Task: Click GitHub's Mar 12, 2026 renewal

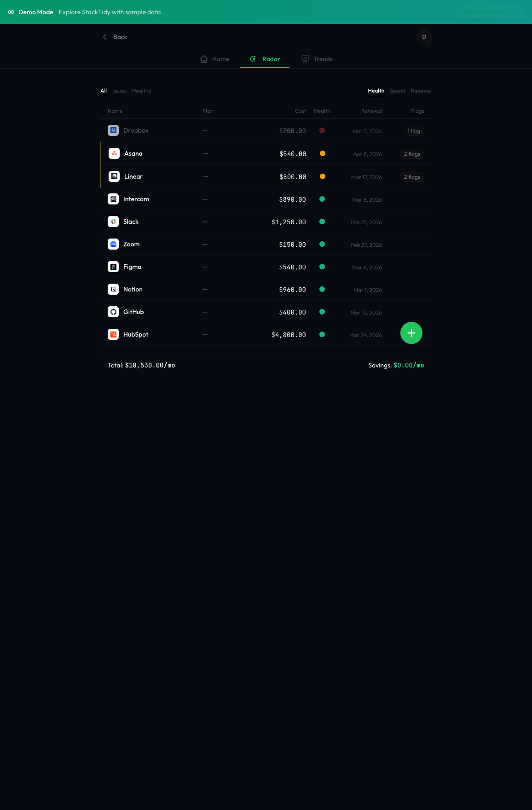Action: coord(366,313)
